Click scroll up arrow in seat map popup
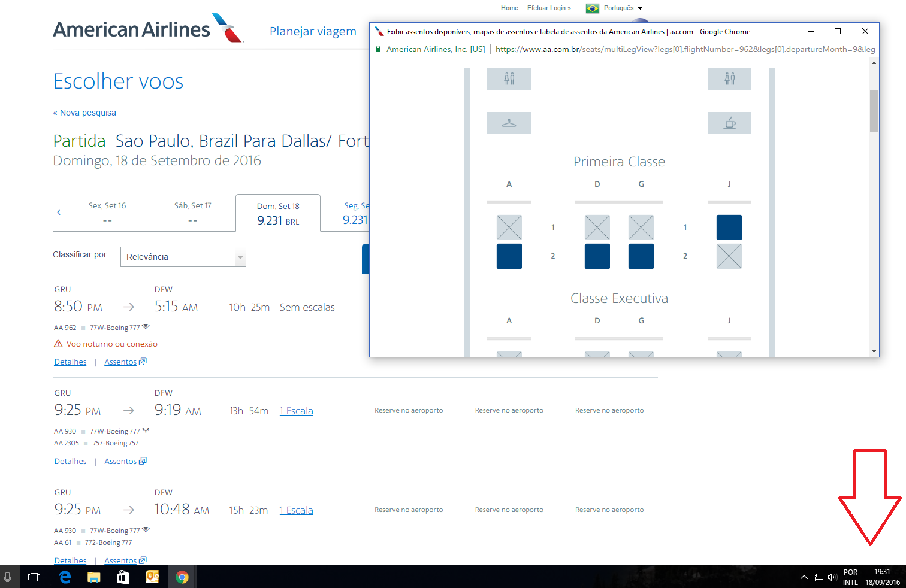Image resolution: width=906 pixels, height=588 pixels. point(874,62)
